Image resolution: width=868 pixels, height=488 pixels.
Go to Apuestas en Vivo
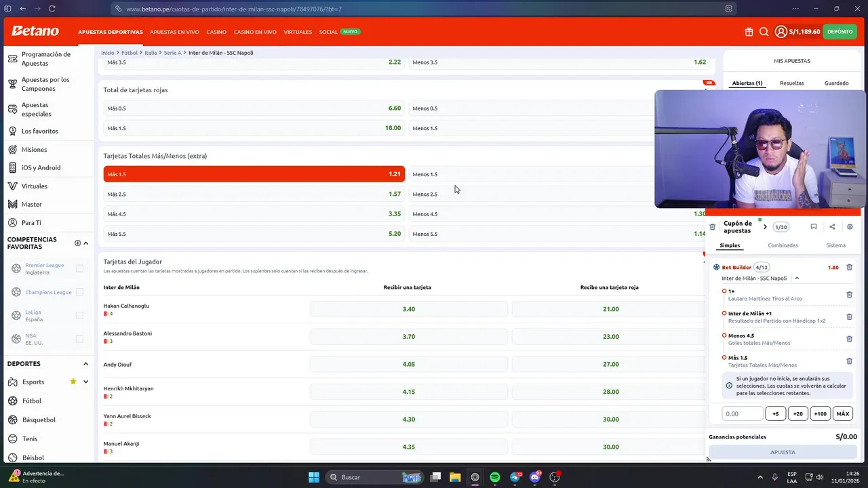point(174,32)
